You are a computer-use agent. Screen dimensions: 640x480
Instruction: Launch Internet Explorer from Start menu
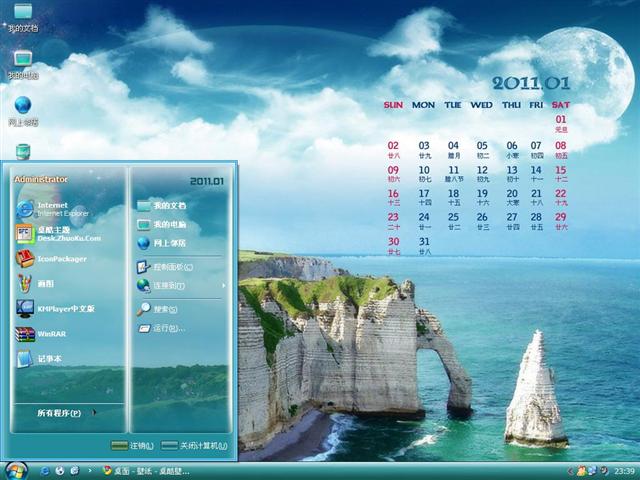53,209
